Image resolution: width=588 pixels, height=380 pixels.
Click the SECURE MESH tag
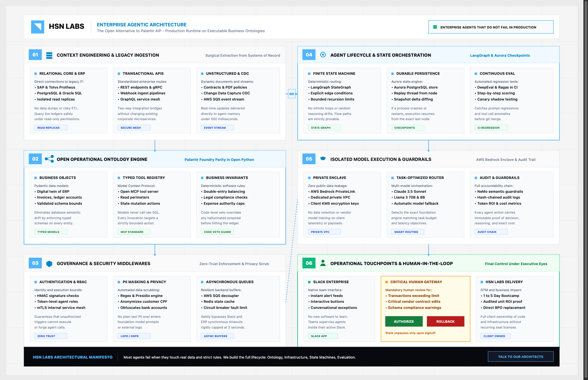tap(134, 128)
